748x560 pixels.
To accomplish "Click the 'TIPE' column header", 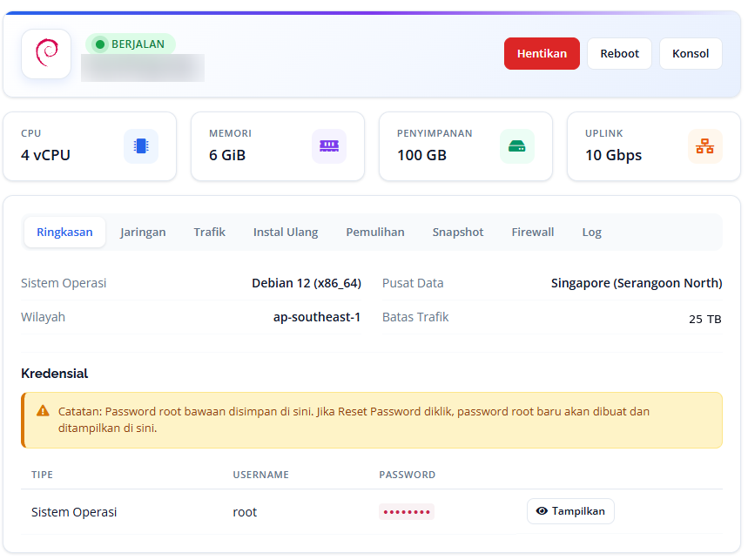I will tap(42, 476).
